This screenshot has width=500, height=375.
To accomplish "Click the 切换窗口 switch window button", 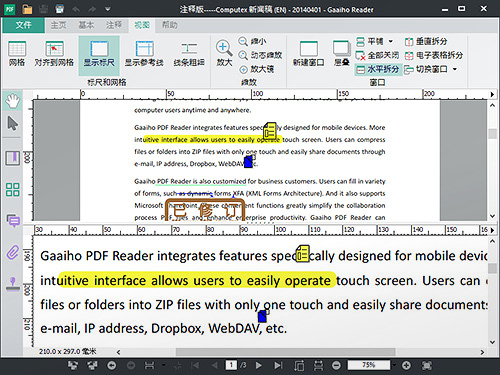I will [x=426, y=69].
